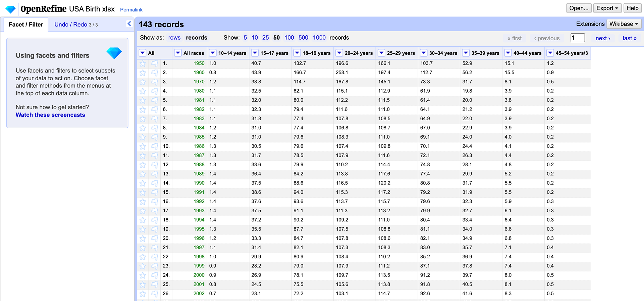Star row 8 for year 1984

click(143, 128)
